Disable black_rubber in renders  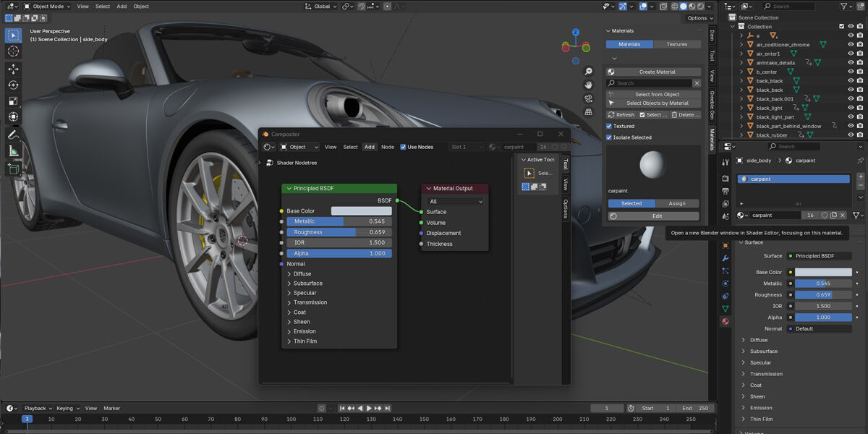point(861,135)
